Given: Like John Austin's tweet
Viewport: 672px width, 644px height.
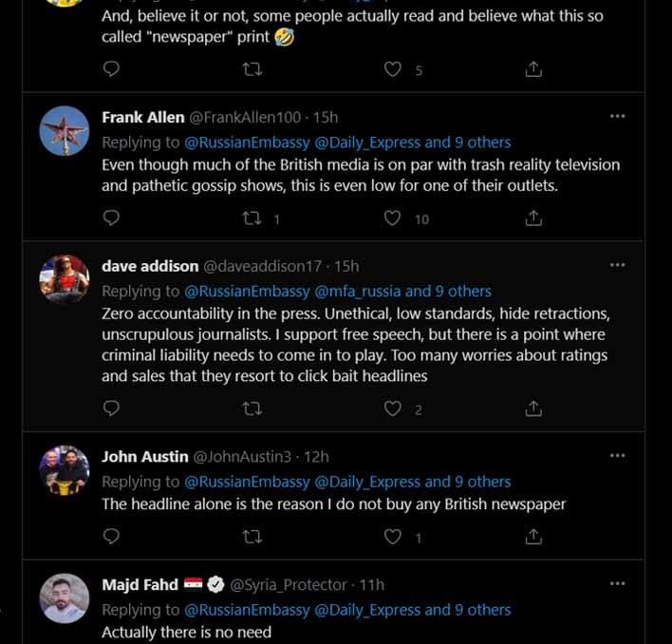Looking at the screenshot, I should [392, 537].
